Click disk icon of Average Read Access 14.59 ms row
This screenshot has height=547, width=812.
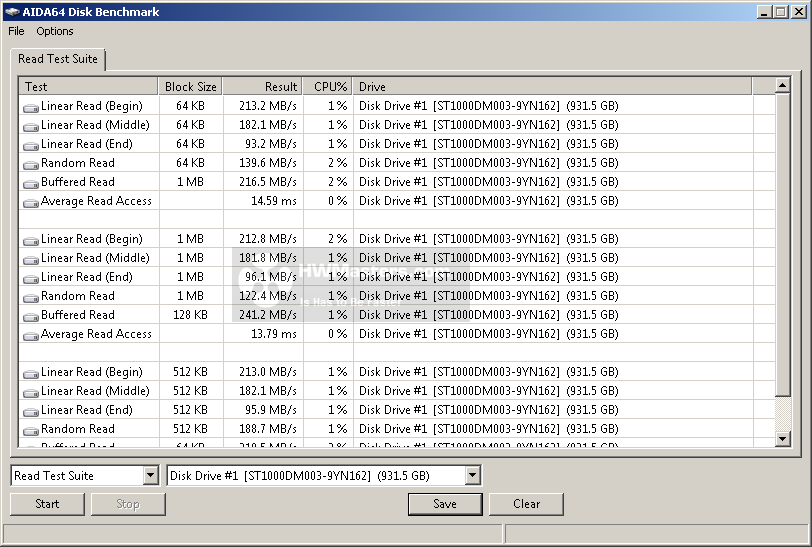(31, 203)
